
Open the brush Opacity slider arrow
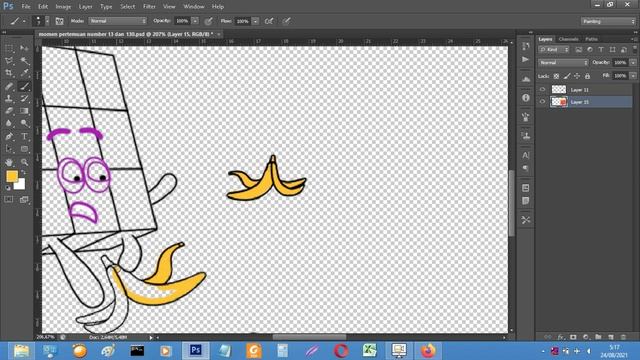[196, 21]
